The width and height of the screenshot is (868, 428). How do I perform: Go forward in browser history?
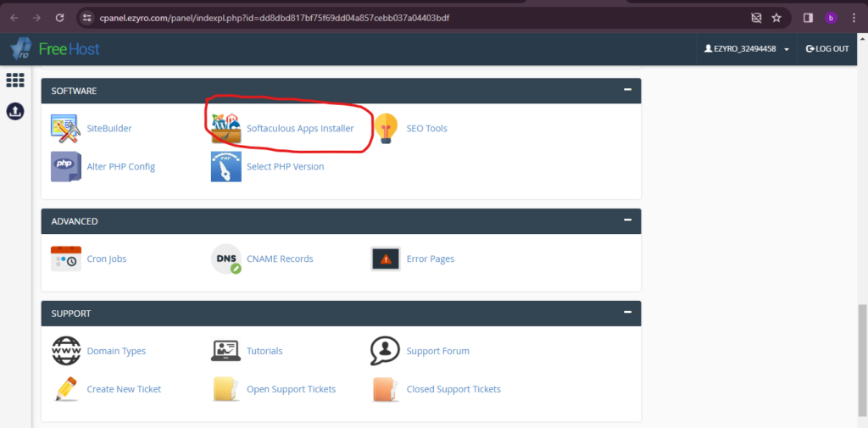click(36, 18)
